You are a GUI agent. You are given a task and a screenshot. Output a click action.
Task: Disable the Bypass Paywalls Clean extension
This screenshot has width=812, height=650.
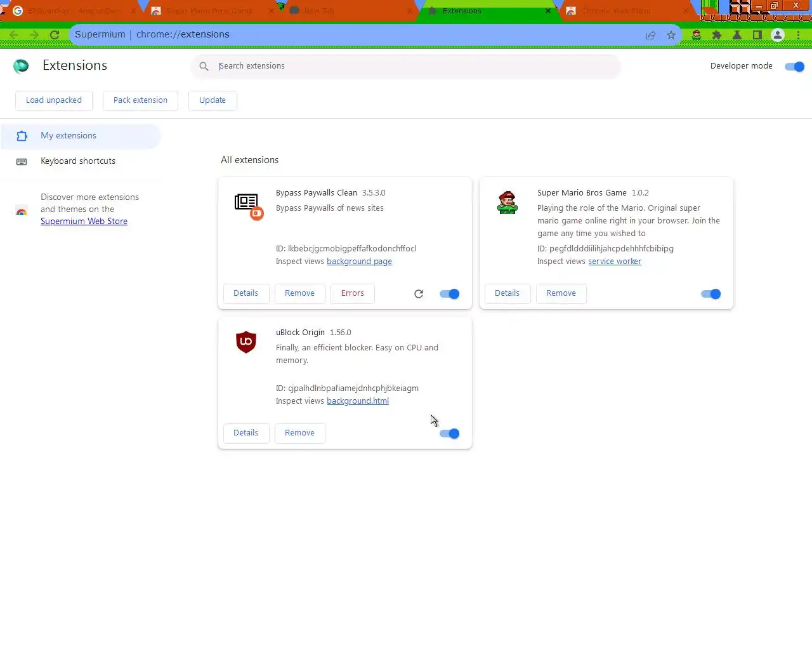coord(449,294)
